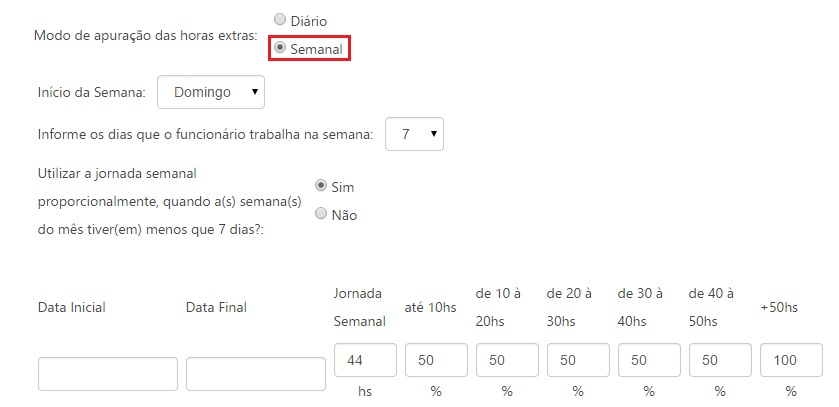Image resolution: width=839 pixels, height=407 pixels.
Task: Open the Início da Semana dropdown
Action: click(x=211, y=92)
